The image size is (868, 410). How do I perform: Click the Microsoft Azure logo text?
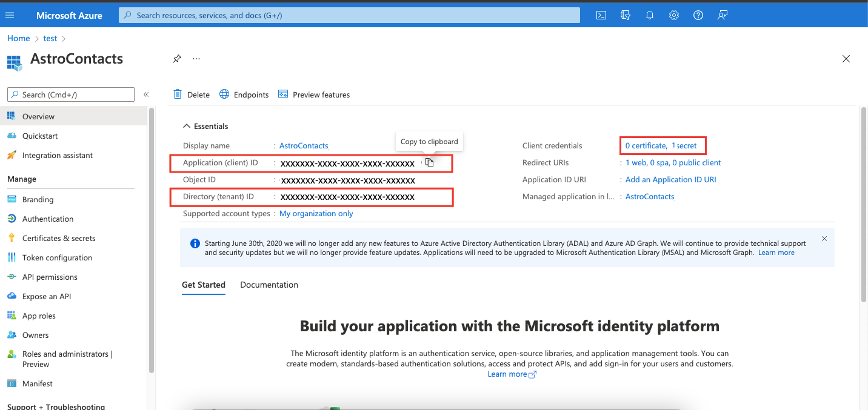[x=69, y=15]
